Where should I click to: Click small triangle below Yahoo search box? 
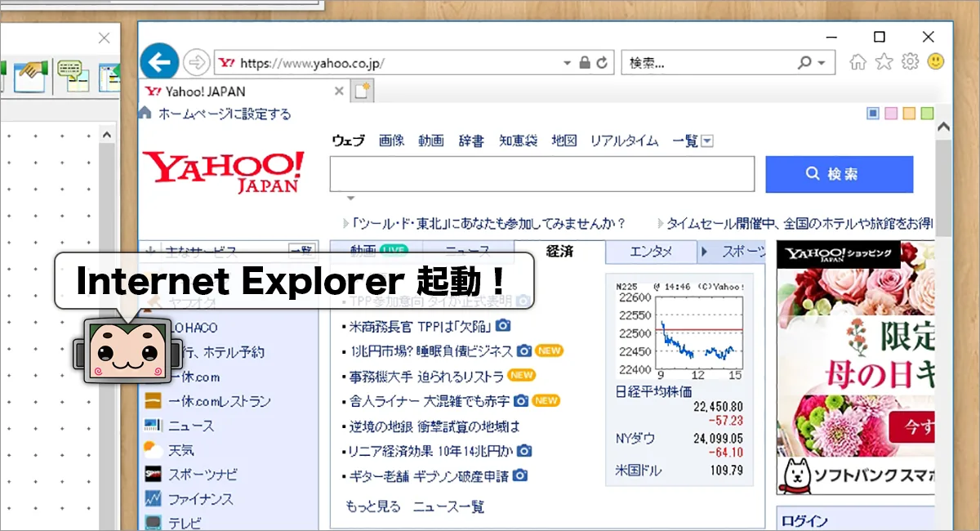click(350, 199)
